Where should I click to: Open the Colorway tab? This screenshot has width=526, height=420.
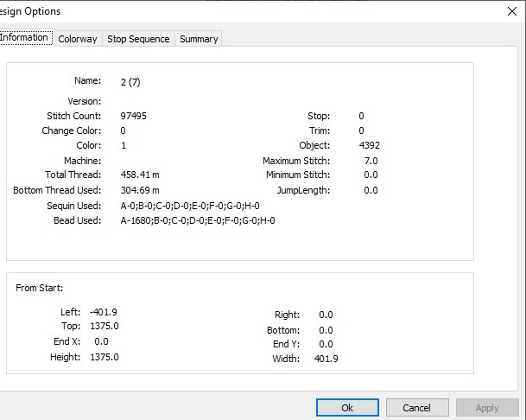click(x=78, y=39)
